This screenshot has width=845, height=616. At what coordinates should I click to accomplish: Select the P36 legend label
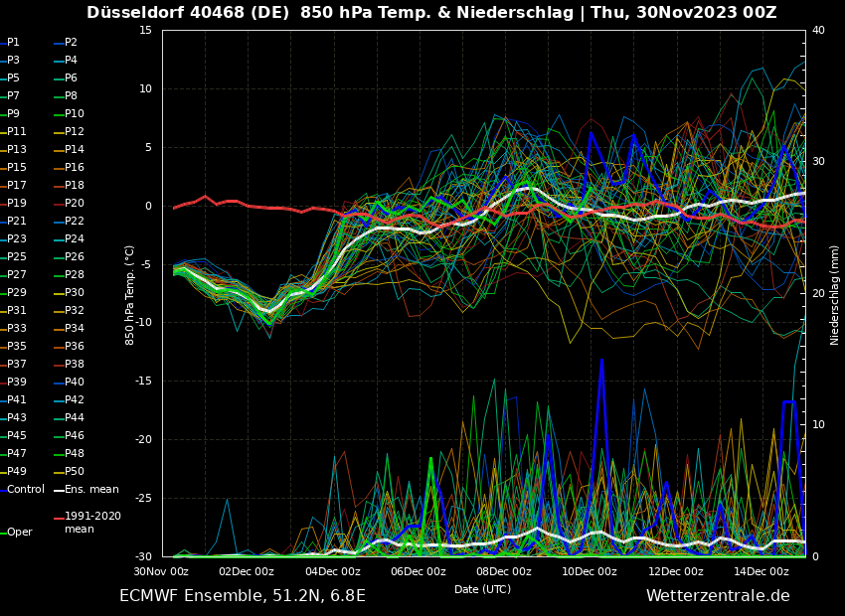coord(75,347)
